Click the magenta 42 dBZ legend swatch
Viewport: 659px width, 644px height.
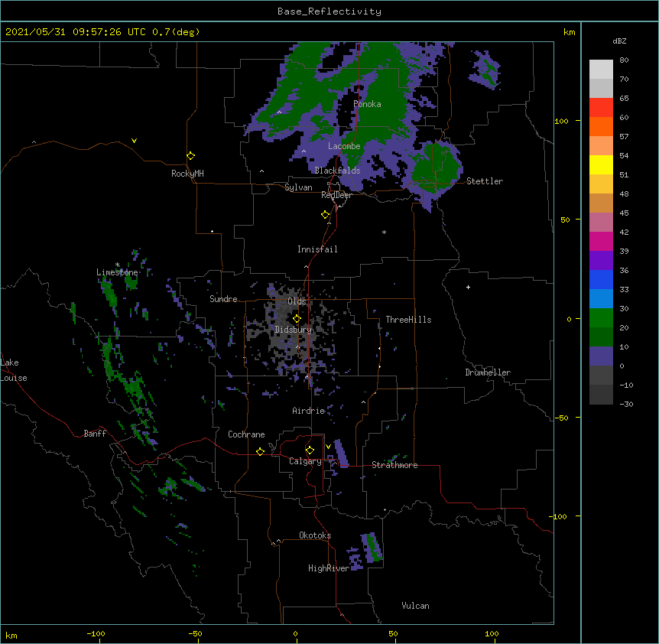coord(601,241)
